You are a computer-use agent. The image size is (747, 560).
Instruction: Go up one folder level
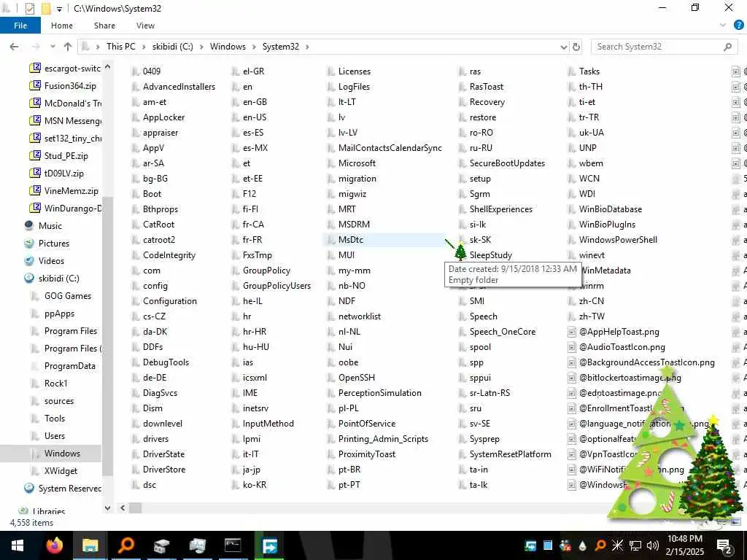coord(68,47)
